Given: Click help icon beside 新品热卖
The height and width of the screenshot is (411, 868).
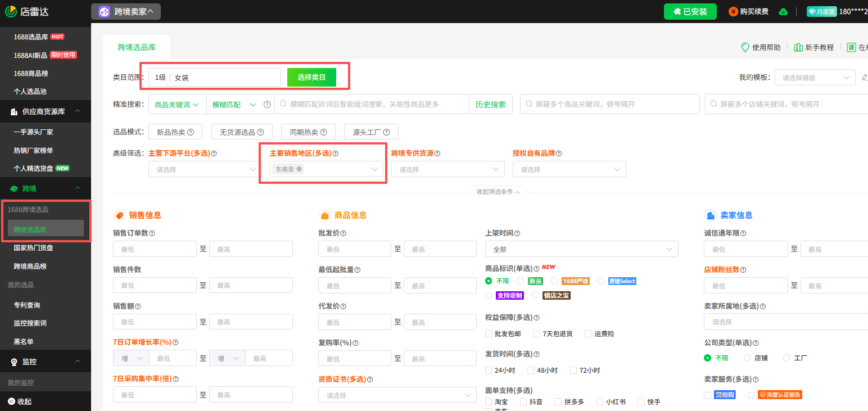Looking at the screenshot, I should (x=191, y=132).
